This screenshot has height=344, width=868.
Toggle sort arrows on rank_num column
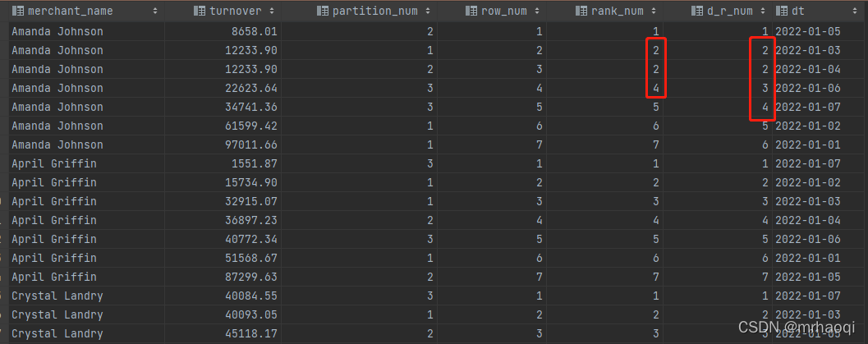654,11
